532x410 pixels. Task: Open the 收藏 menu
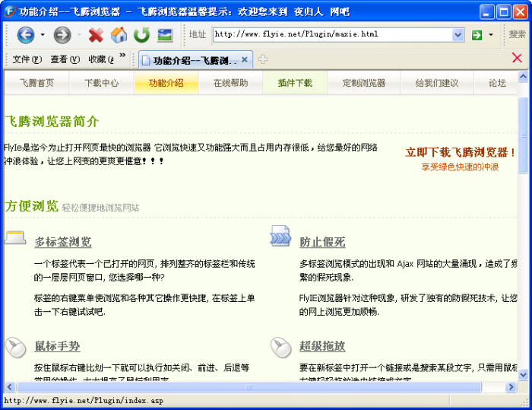(x=101, y=60)
